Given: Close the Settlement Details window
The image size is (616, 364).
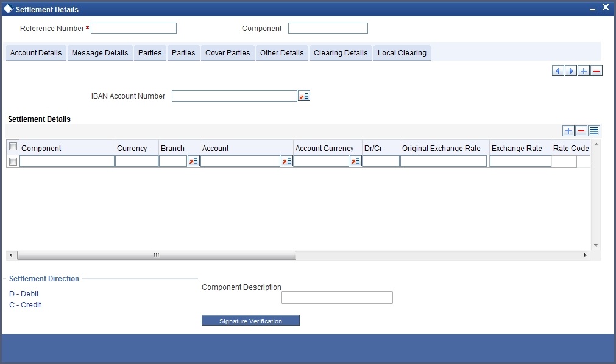Looking at the screenshot, I should (x=606, y=7).
